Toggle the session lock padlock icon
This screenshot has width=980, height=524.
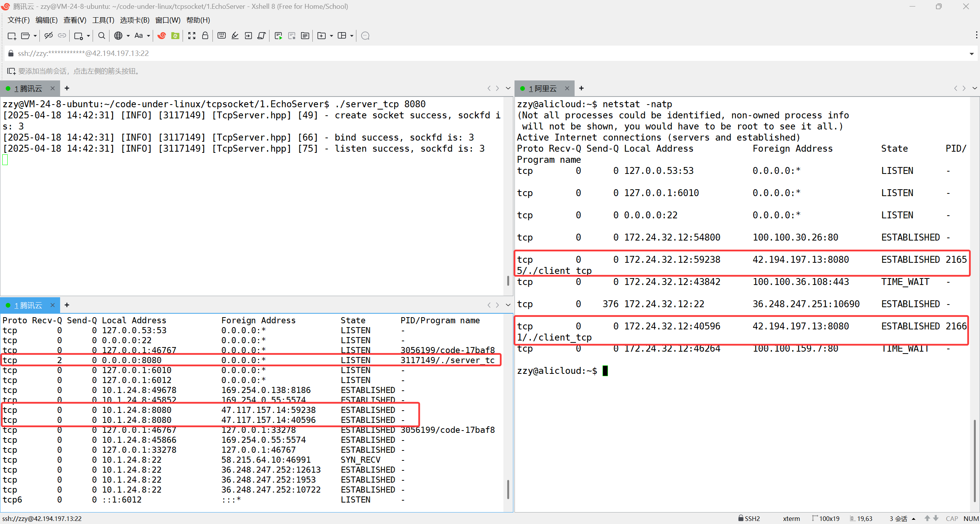click(x=205, y=36)
